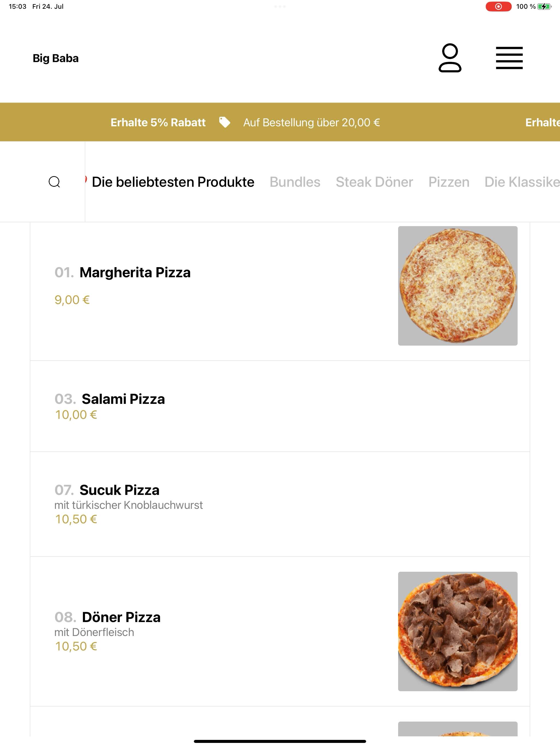Image resolution: width=560 pixels, height=747 pixels.
Task: Tap the red screen recording indicator
Action: tap(498, 6)
